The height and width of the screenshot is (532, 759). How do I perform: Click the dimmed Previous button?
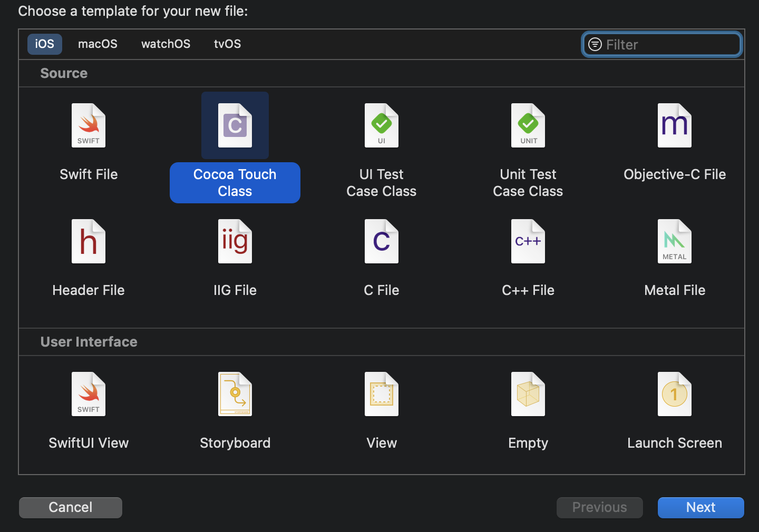(600, 507)
